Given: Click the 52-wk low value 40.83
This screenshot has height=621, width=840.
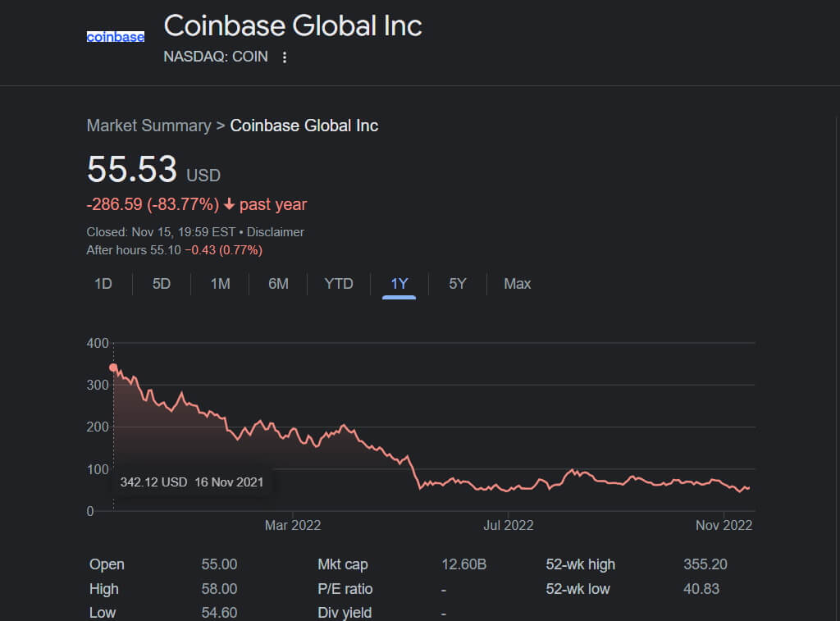Looking at the screenshot, I should click(x=701, y=589).
